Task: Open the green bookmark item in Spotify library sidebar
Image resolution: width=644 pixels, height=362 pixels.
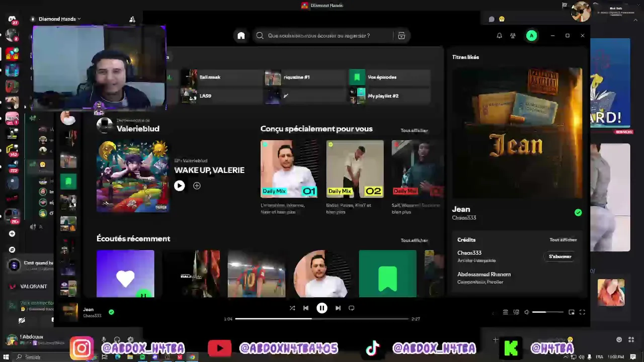Action: (x=68, y=181)
